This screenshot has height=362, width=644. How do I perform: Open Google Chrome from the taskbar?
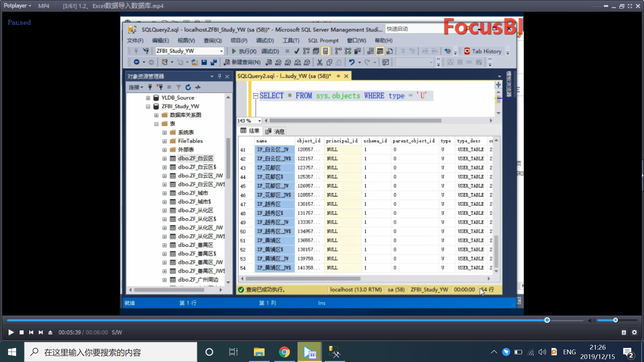pyautogui.click(x=284, y=352)
